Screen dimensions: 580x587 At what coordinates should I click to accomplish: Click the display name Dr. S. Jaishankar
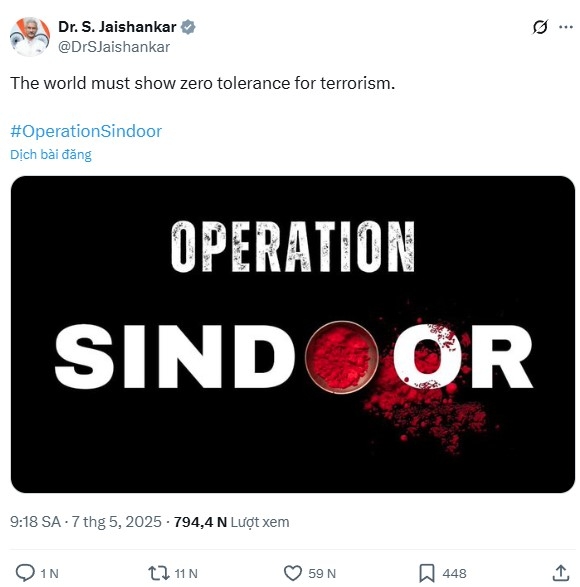(117, 27)
